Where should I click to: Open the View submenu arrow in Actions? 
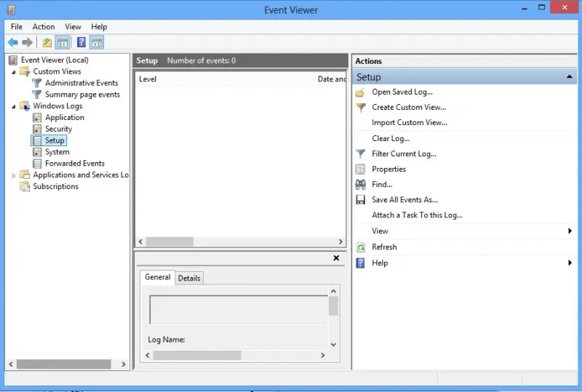point(570,231)
